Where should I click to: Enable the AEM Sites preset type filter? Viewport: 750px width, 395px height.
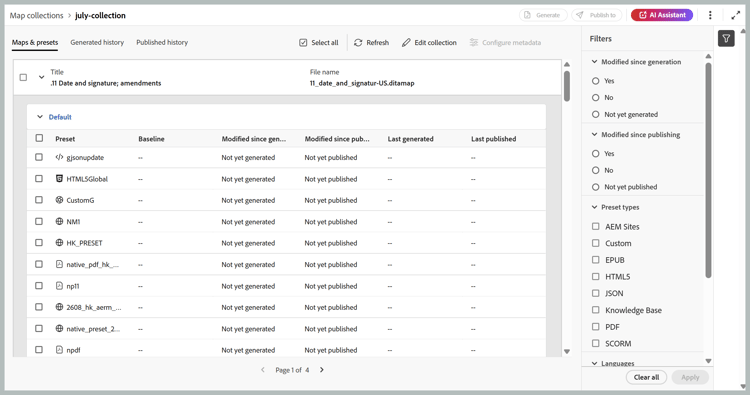(596, 226)
